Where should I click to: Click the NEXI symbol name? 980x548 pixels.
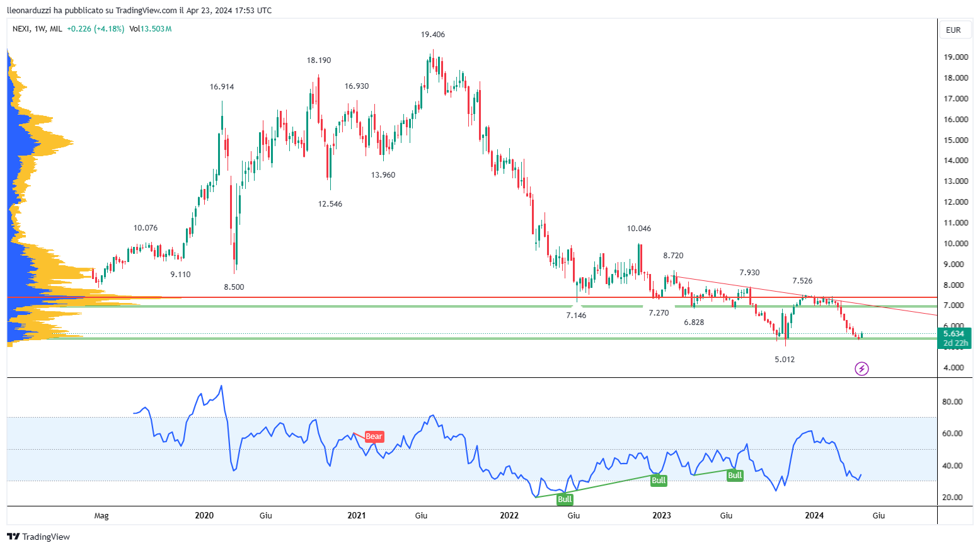click(21, 29)
